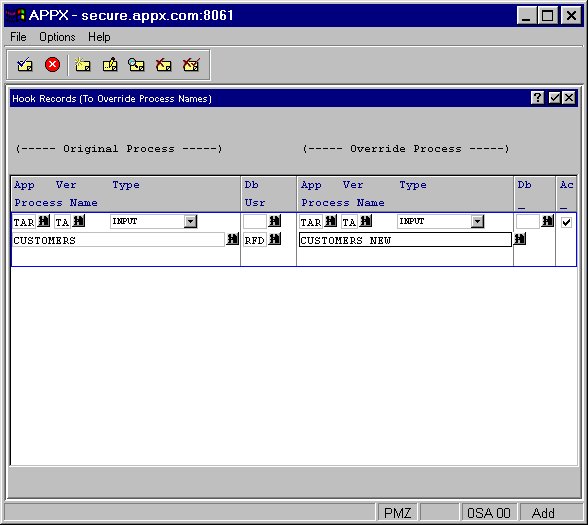Open the help question mark in Hook Records title bar
The height and width of the screenshot is (525, 588).
click(537, 98)
